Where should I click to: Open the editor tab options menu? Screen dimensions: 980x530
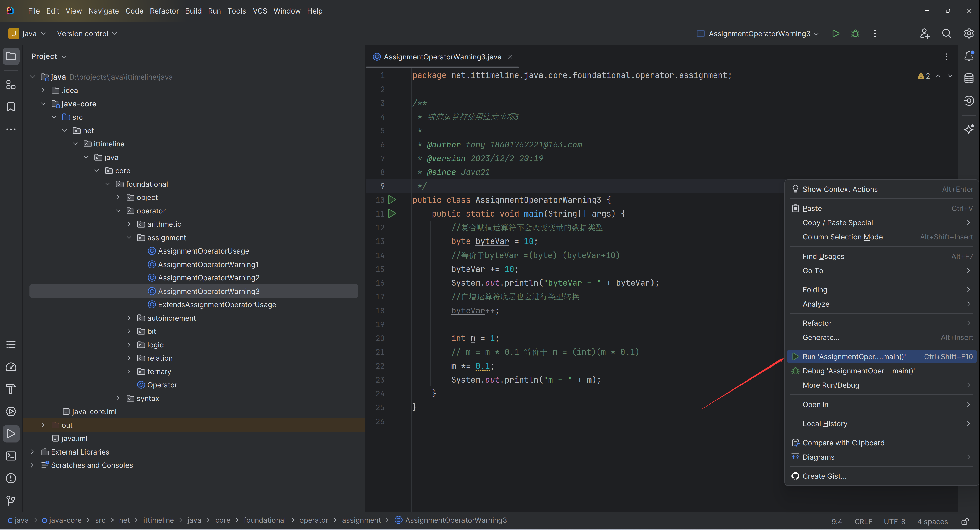coord(947,57)
